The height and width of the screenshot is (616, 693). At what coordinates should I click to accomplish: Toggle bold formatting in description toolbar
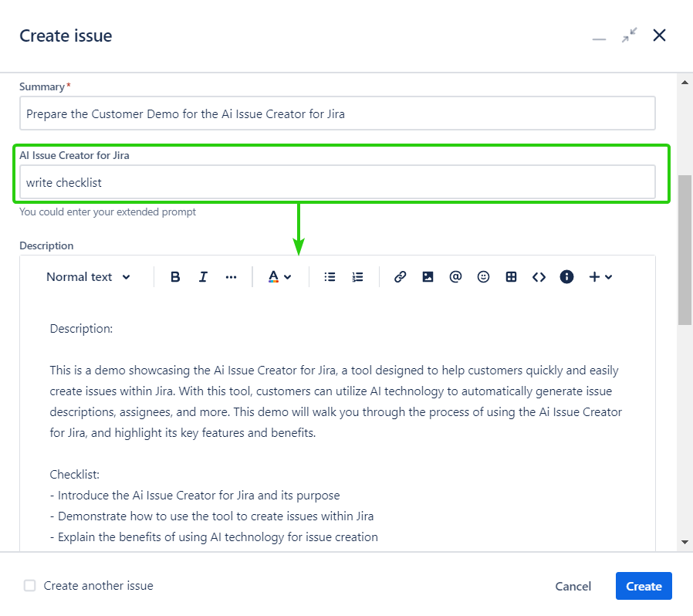coord(175,277)
